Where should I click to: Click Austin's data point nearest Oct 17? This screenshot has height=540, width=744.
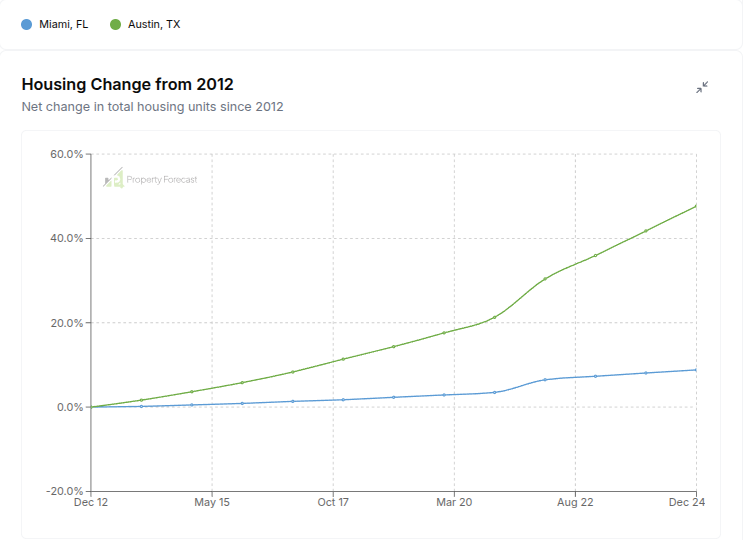[x=343, y=359]
